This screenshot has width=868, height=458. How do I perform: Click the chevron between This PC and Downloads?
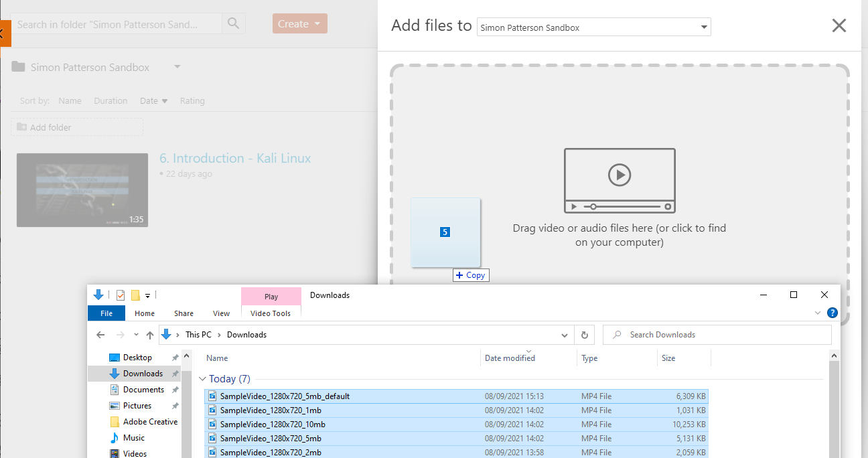pyautogui.click(x=220, y=335)
